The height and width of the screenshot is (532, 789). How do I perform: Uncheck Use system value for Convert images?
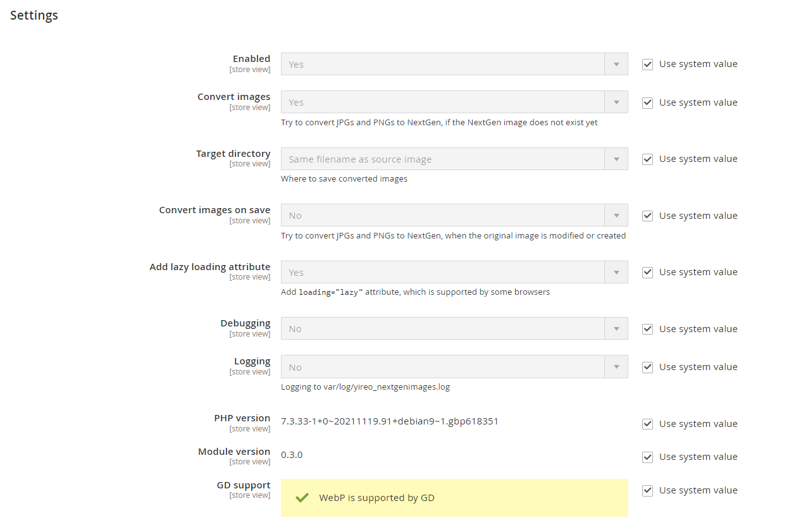coord(647,102)
